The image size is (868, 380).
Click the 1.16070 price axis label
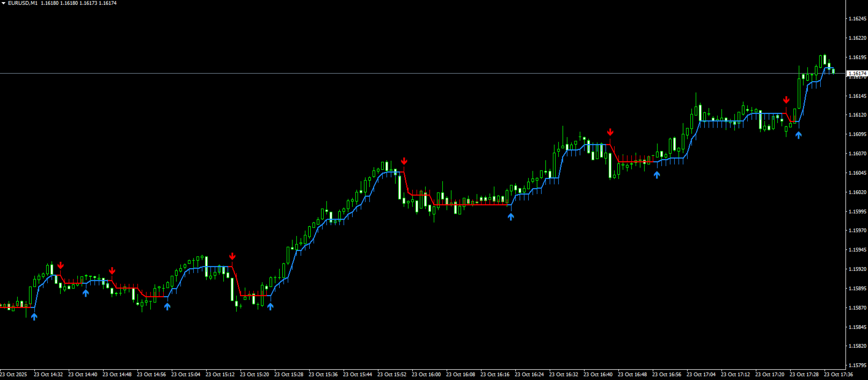pyautogui.click(x=857, y=154)
